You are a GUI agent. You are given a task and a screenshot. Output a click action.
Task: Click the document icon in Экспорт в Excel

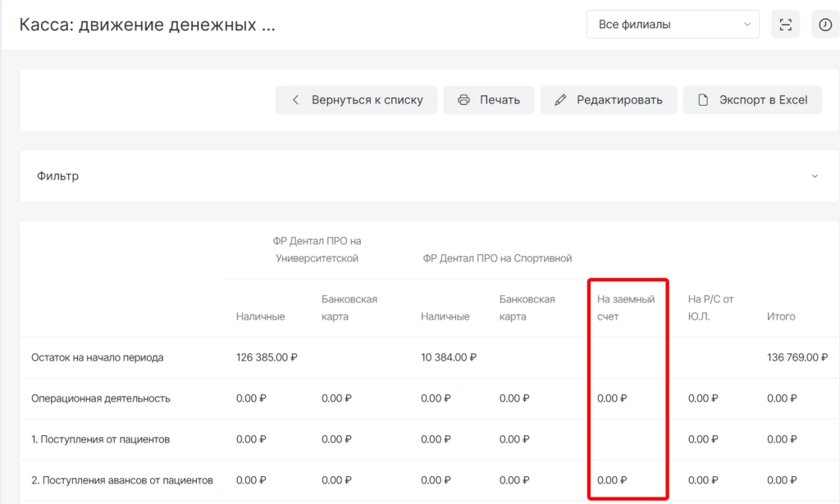click(x=703, y=100)
